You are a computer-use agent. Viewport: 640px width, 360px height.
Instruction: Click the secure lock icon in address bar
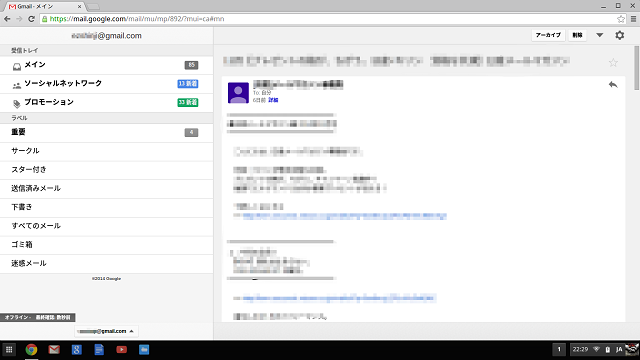pyautogui.click(x=45, y=19)
